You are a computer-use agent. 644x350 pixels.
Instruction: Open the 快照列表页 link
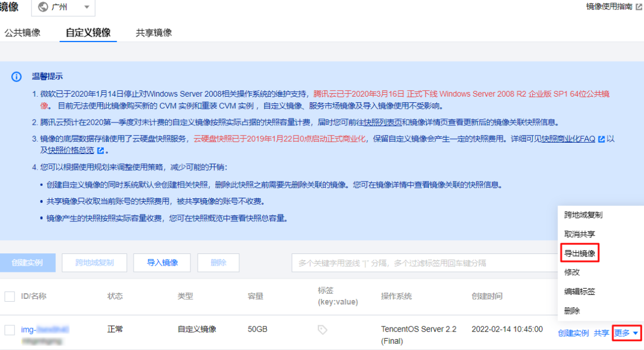point(383,122)
